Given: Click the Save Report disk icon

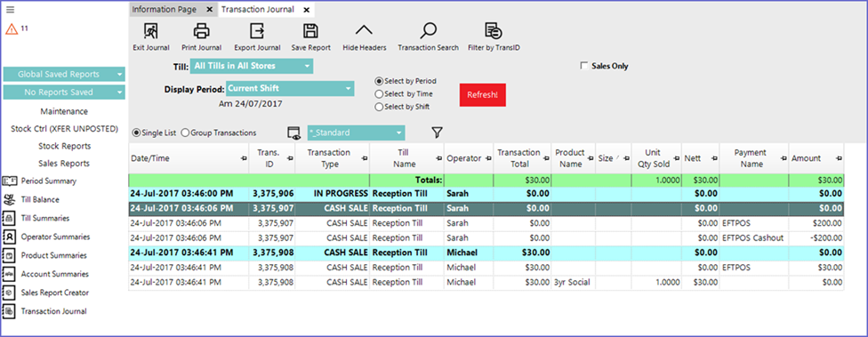Looking at the screenshot, I should tap(311, 30).
